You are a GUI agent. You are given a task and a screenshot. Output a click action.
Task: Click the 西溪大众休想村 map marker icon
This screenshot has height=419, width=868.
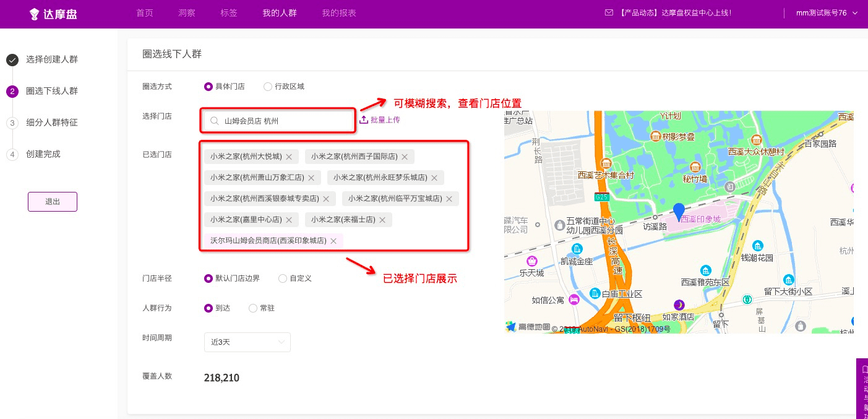tap(755, 140)
